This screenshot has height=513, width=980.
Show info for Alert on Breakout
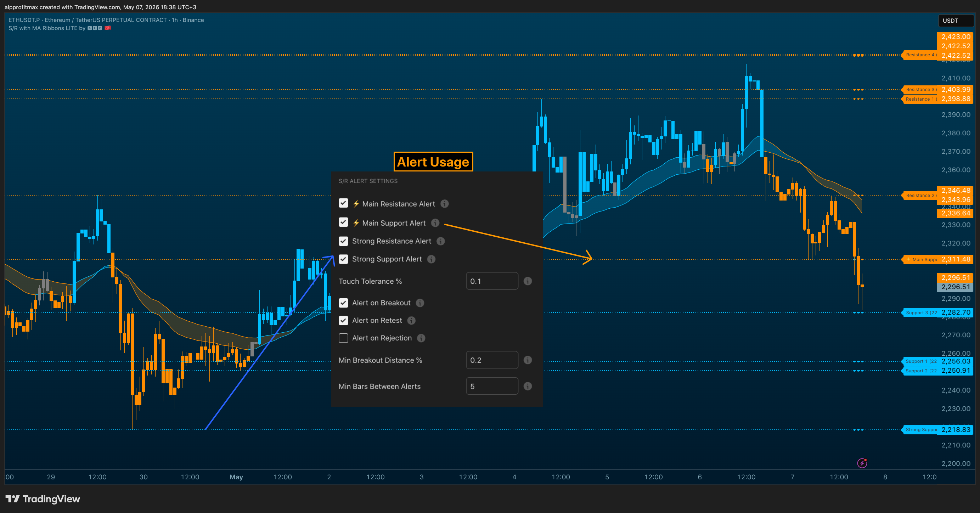[x=420, y=303]
